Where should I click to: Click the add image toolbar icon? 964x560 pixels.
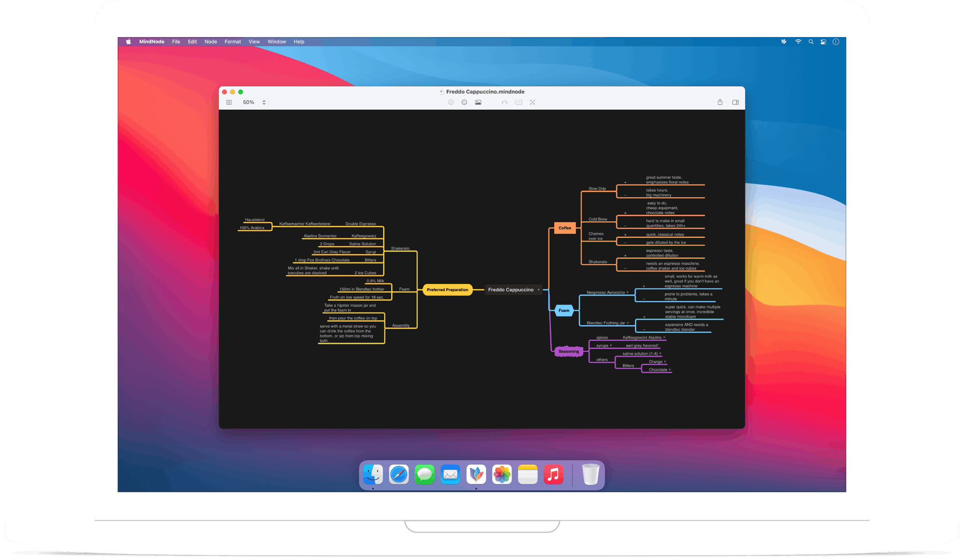pos(478,102)
